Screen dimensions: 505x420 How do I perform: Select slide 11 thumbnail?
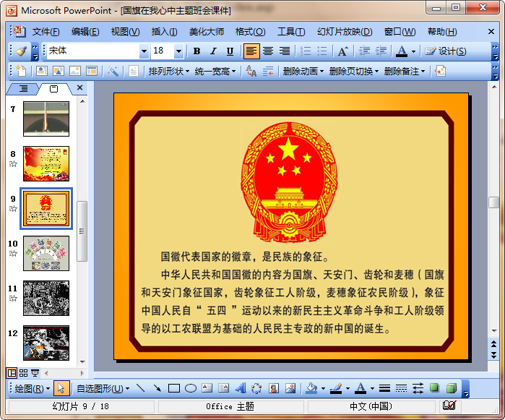(x=46, y=298)
